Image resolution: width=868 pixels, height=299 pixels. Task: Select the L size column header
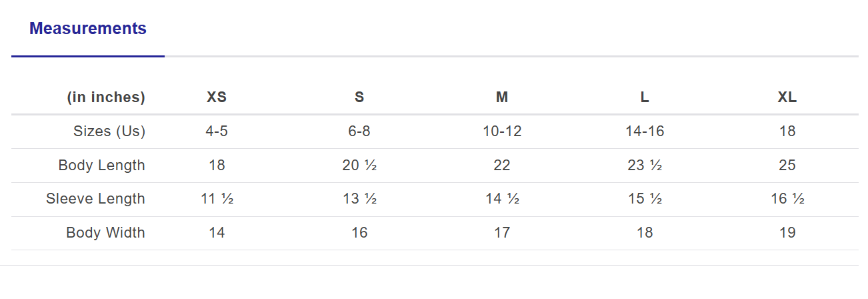coord(645,97)
